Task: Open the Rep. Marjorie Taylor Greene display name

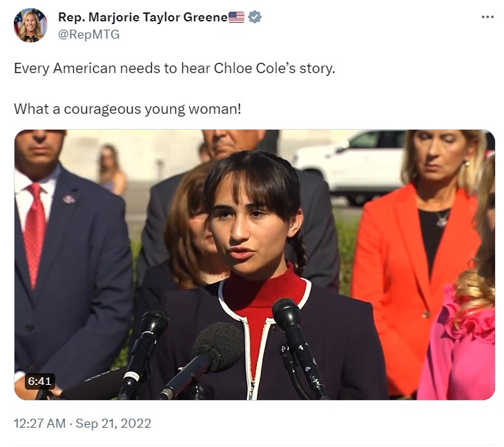Action: tap(143, 17)
